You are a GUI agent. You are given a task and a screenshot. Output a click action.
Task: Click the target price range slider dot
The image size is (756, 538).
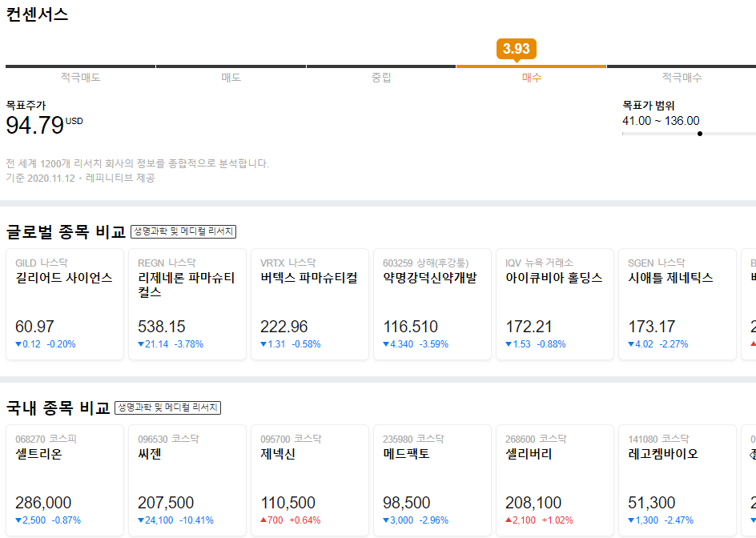click(x=700, y=134)
